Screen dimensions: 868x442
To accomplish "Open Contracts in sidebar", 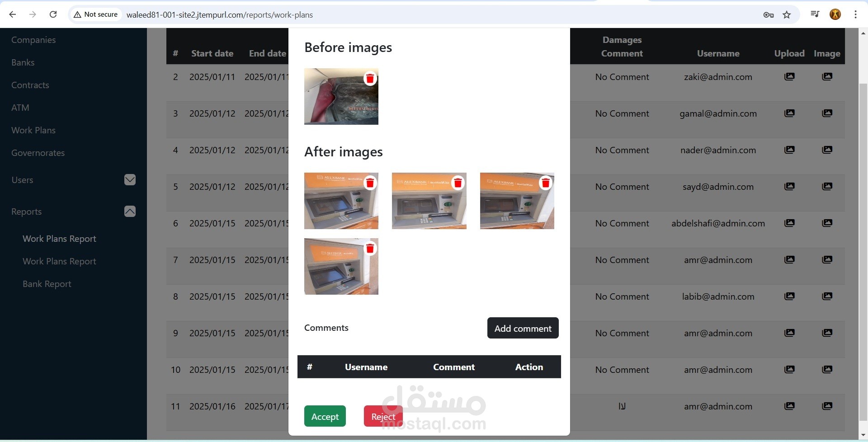I will (30, 85).
